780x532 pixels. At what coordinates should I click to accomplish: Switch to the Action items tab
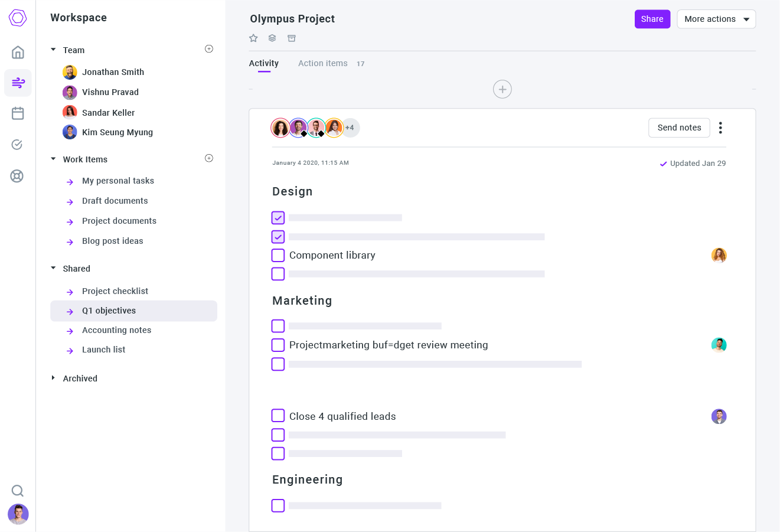323,63
